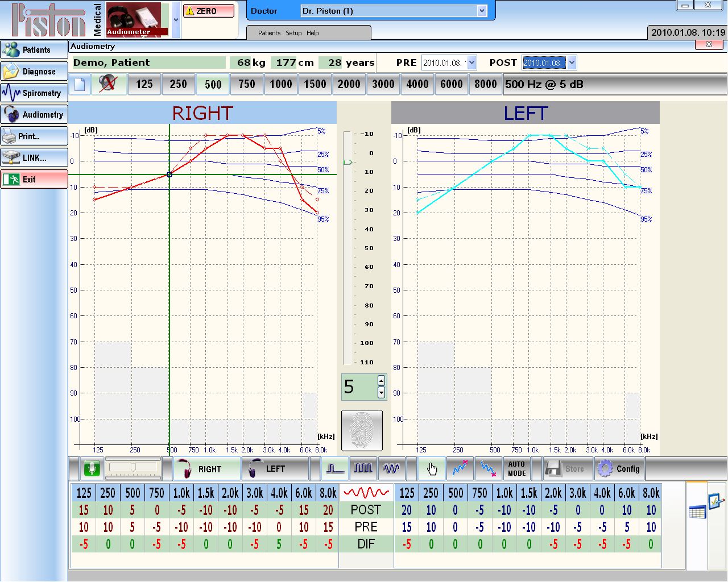The width and height of the screenshot is (728, 582).
Task: Select the RIGHT ear headphone button
Action: 206,469
